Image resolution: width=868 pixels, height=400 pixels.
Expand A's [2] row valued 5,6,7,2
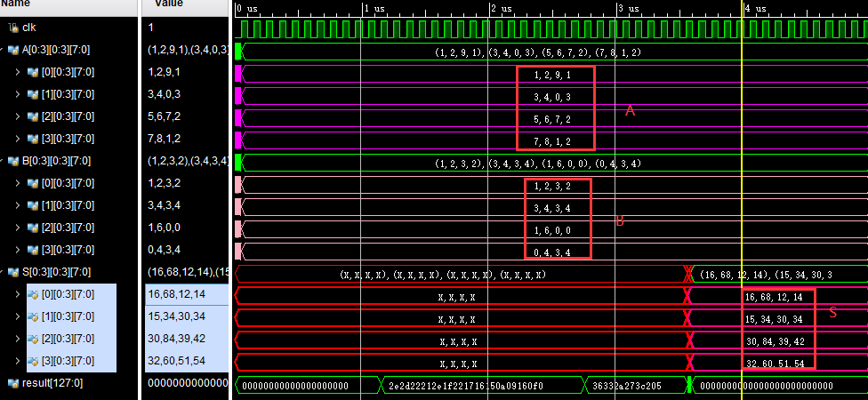(18, 116)
